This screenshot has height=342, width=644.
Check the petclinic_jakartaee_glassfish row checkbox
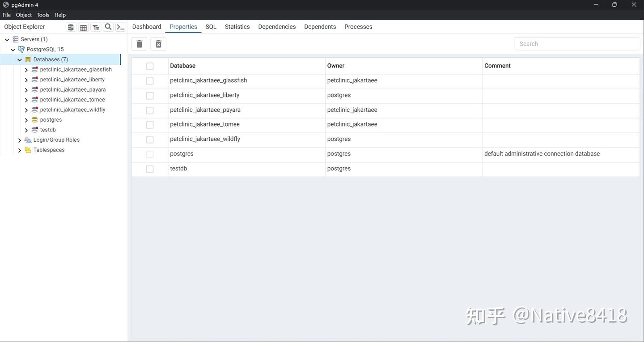[x=150, y=81]
